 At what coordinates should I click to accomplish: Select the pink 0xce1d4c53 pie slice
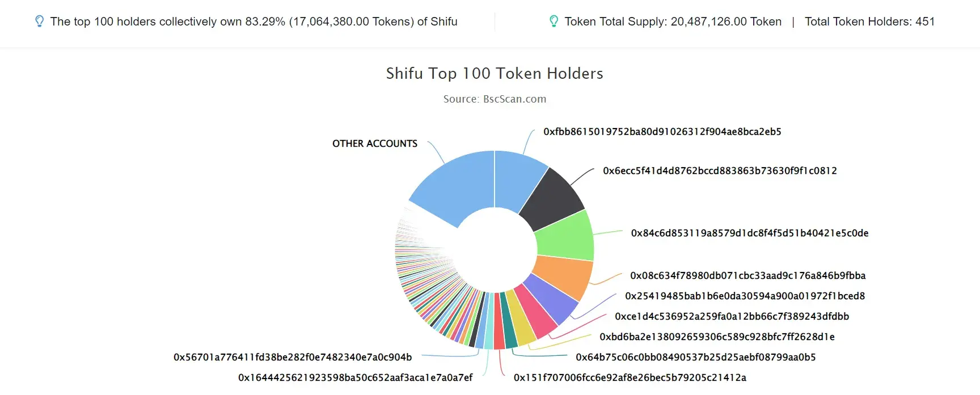pos(535,312)
